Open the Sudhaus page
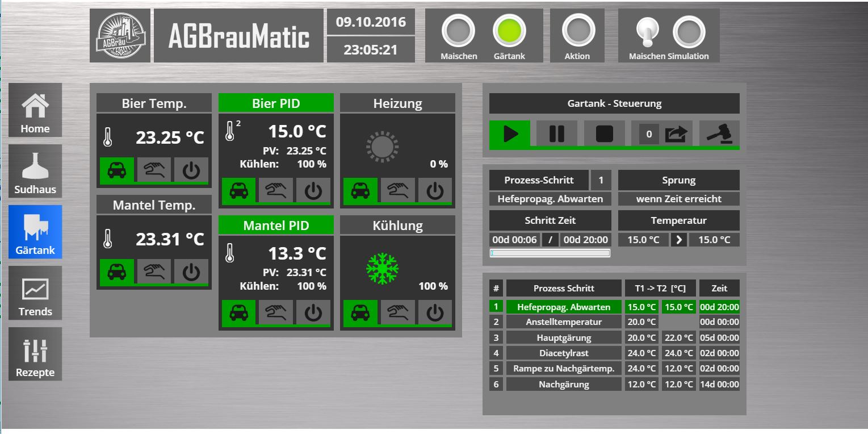 35,171
